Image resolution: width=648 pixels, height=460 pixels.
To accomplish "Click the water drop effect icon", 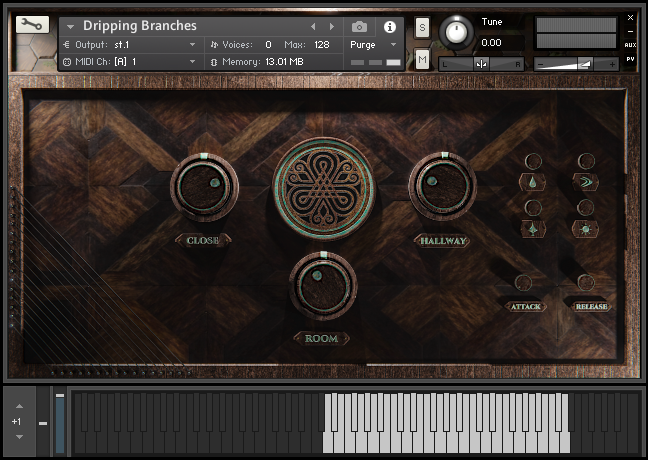I will tap(532, 182).
